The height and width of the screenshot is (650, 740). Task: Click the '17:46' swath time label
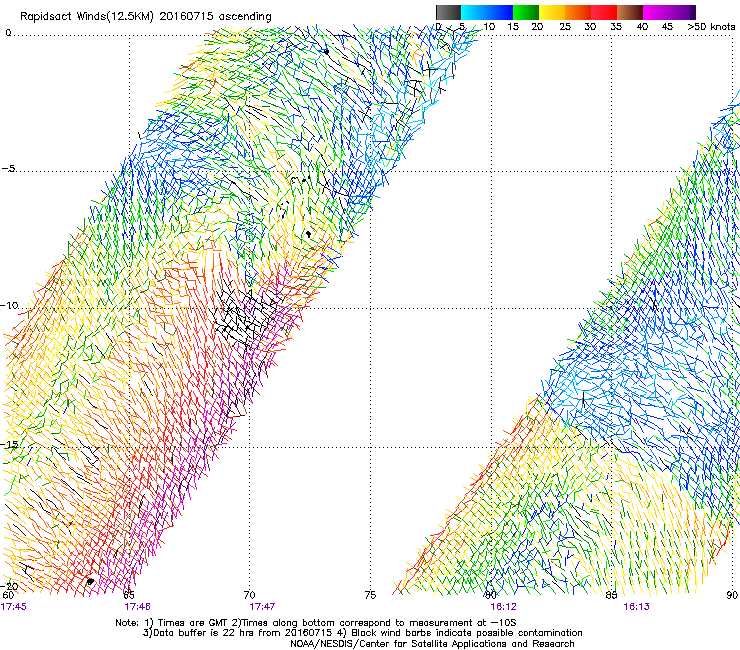pyautogui.click(x=137, y=606)
